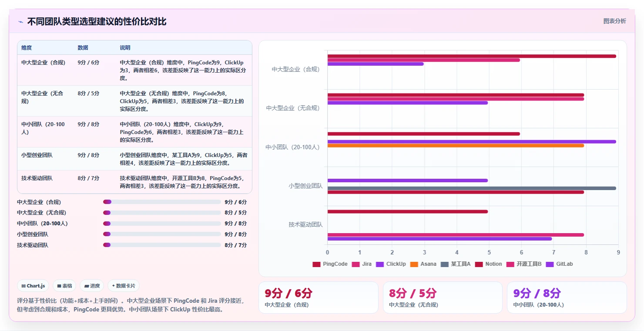The height and width of the screenshot is (331, 644).
Task: Click the 说明 column header
Action: [x=125, y=47]
